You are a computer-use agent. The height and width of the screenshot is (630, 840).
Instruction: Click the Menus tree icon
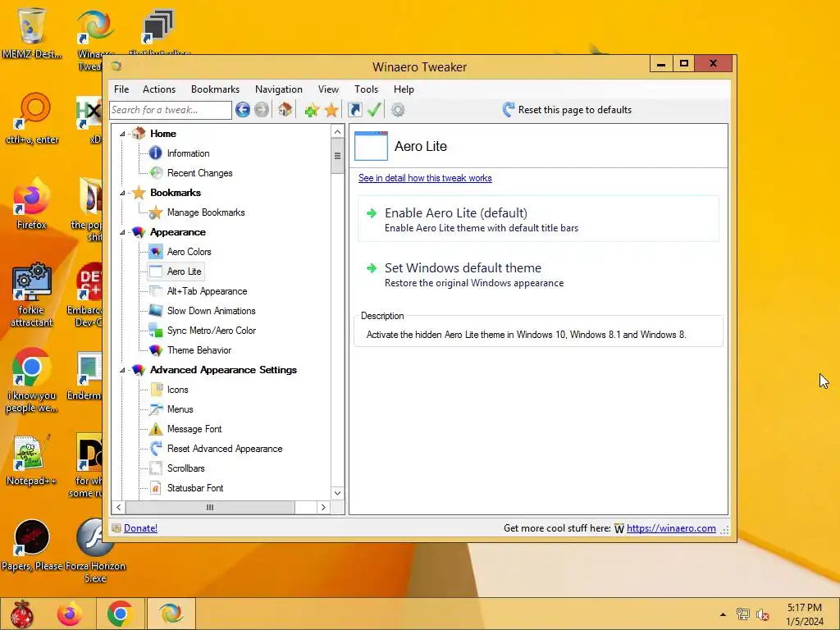click(x=156, y=409)
